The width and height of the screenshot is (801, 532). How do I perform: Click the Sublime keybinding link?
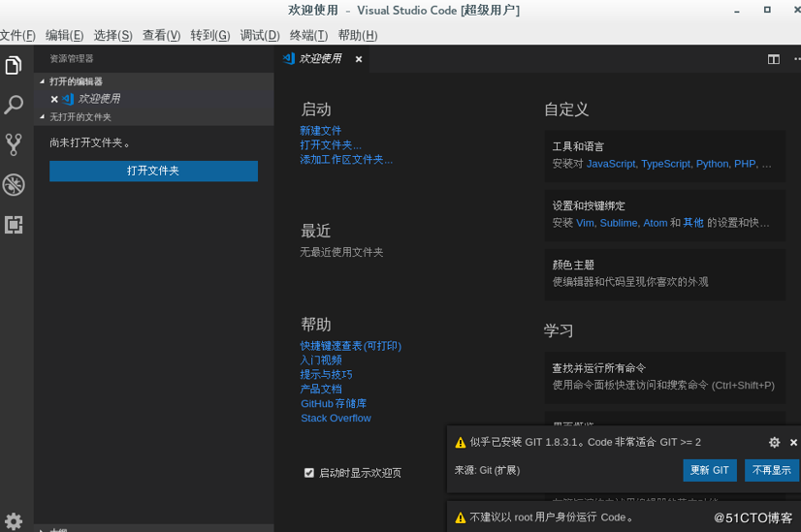pyautogui.click(x=619, y=223)
